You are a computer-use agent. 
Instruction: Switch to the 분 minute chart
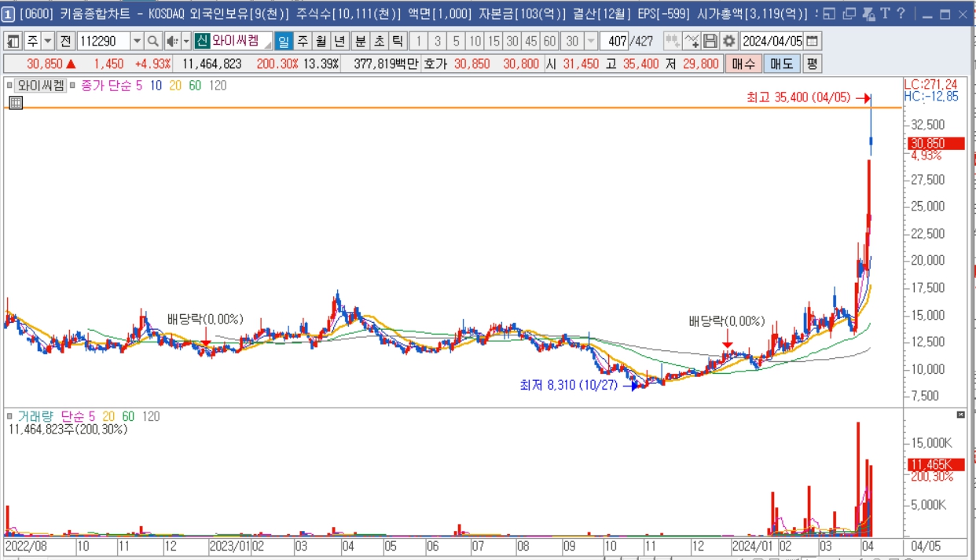[x=360, y=42]
